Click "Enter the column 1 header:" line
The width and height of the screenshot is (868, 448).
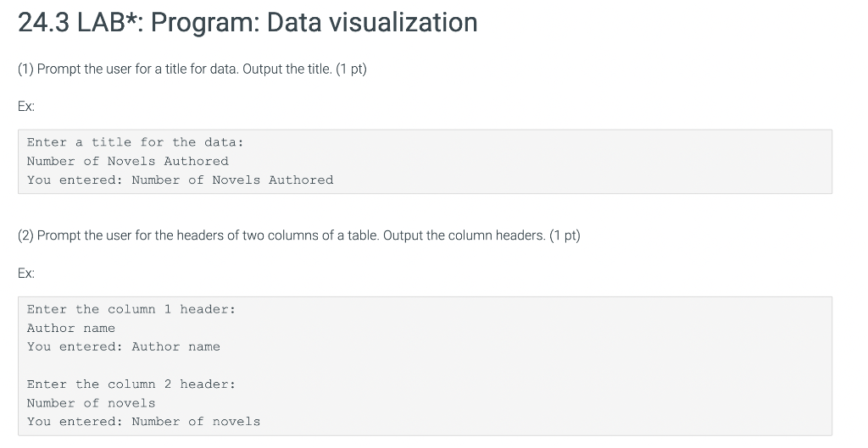[131, 309]
